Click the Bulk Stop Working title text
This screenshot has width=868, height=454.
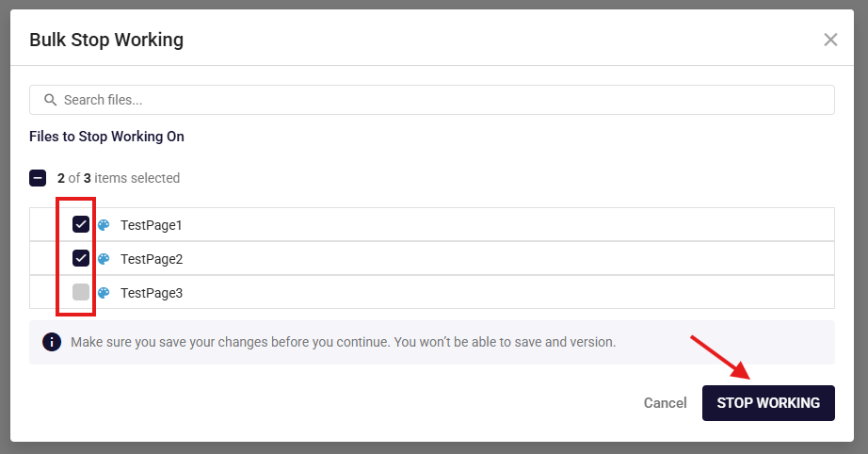[106, 40]
